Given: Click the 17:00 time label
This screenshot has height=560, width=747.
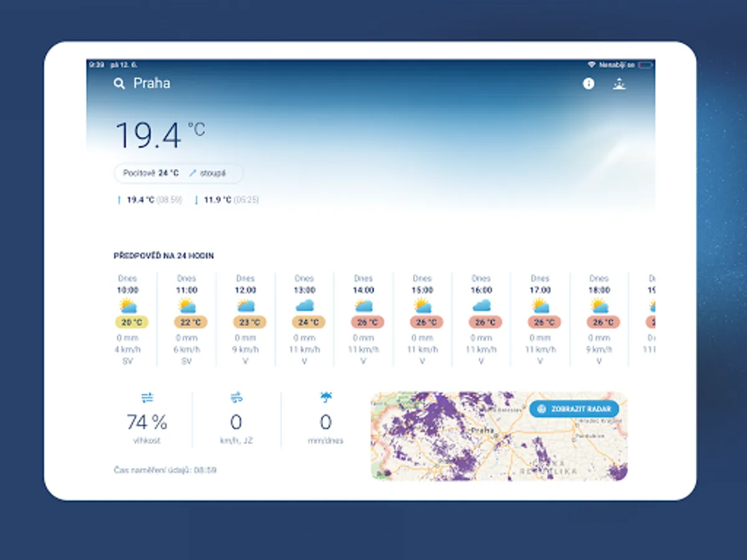Looking at the screenshot, I should pos(540,290).
